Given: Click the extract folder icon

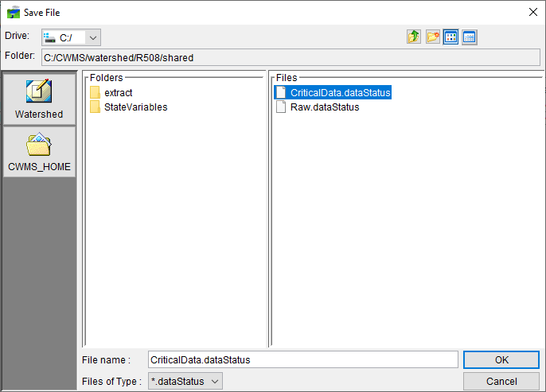Looking at the screenshot, I should point(95,92).
